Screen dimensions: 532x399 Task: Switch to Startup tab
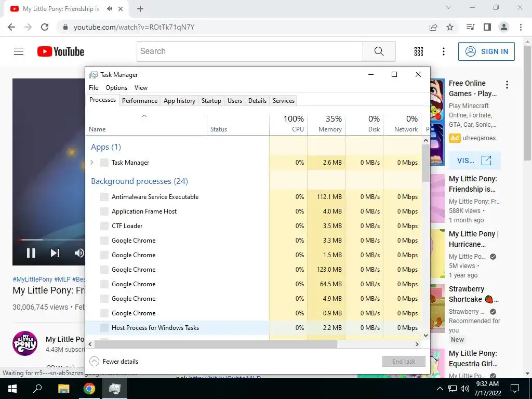(x=211, y=101)
